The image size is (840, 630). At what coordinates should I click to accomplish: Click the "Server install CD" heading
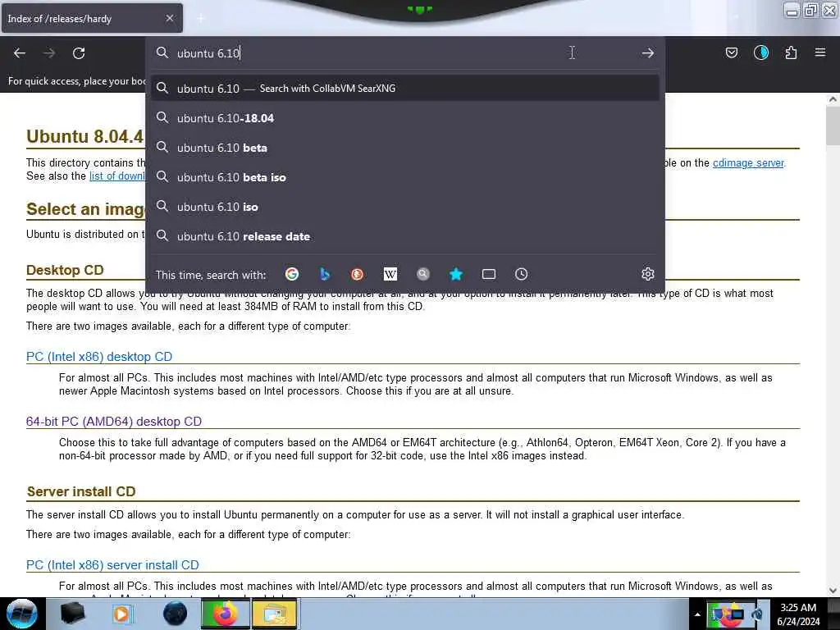point(81,492)
